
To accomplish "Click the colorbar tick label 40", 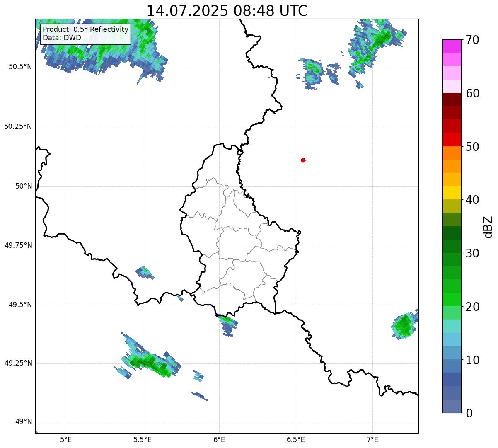I will (472, 200).
